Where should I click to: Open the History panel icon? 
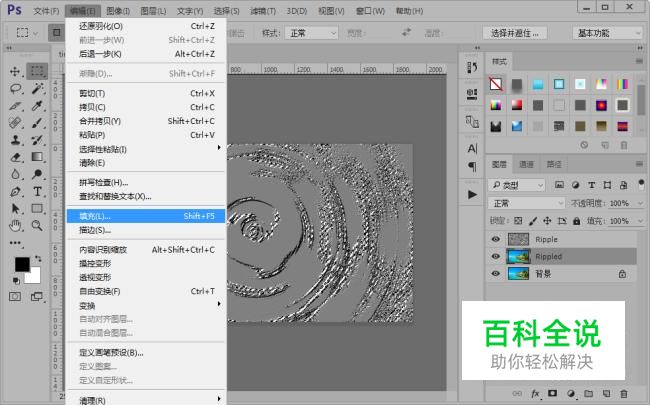472,67
